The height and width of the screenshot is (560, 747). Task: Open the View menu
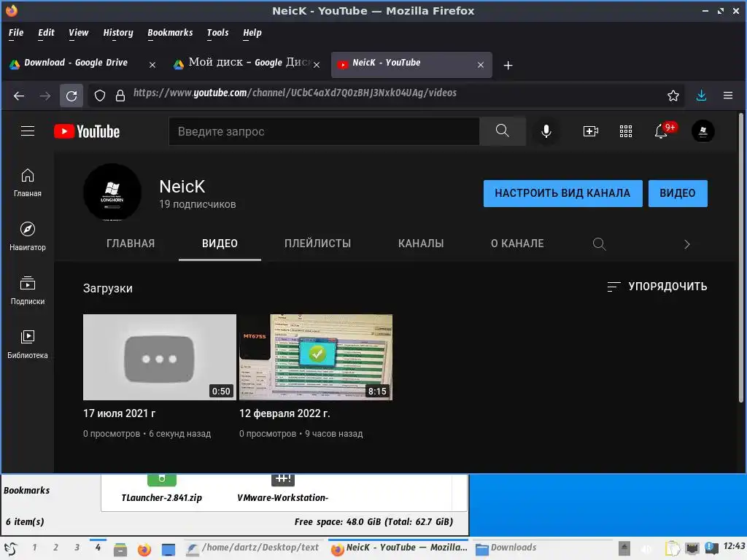click(x=78, y=33)
